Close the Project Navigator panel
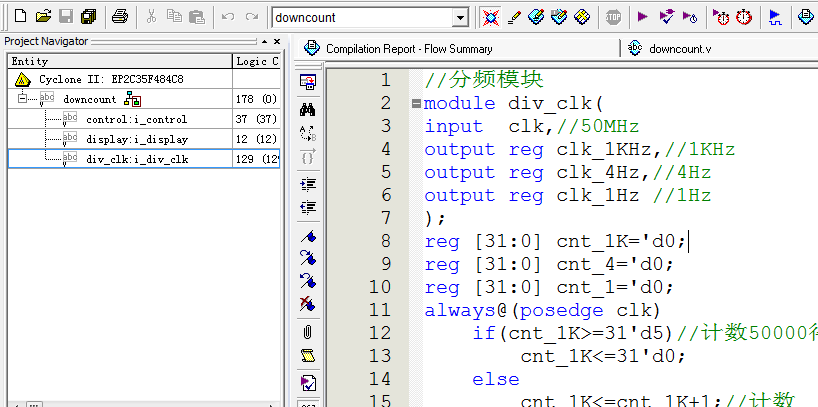 click(x=277, y=41)
